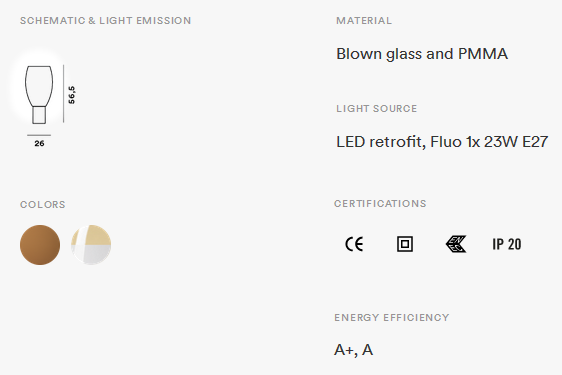Click the A+, A energy rating text
This screenshot has height=375, width=562.
(x=353, y=350)
